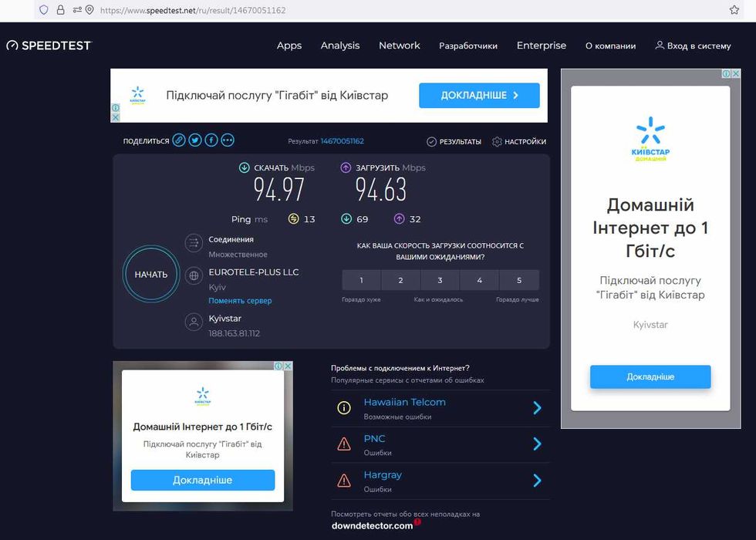Viewport: 756px width, 540px height.
Task: Open the Hargray outage report
Action: pos(383,475)
